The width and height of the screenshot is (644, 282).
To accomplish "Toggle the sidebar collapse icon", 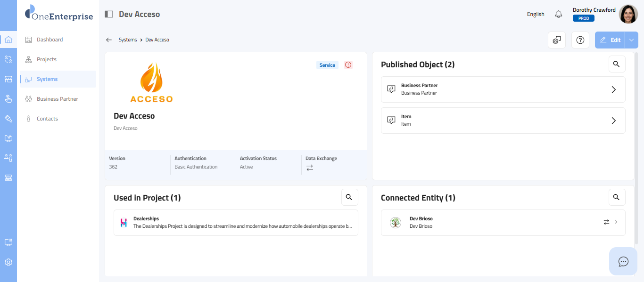I will tap(109, 14).
